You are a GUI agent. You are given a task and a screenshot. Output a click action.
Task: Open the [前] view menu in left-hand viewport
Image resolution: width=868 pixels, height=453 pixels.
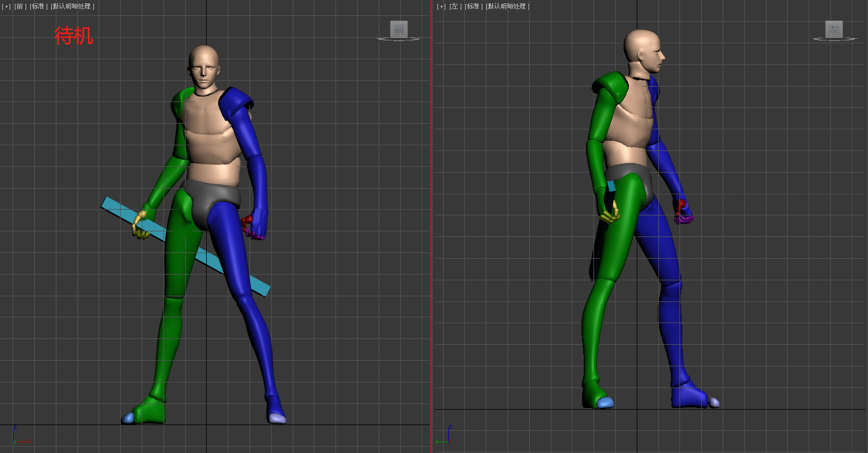(x=21, y=6)
